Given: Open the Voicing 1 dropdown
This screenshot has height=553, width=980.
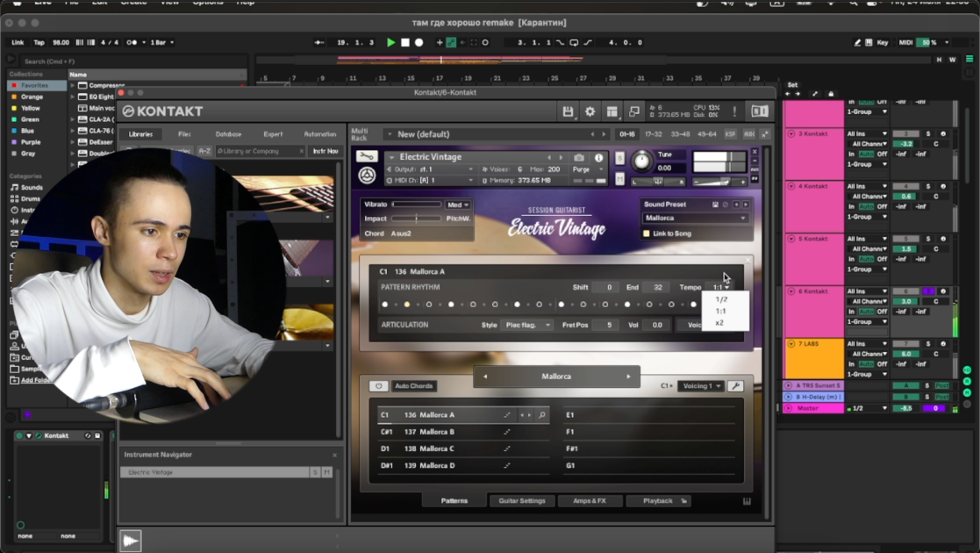Looking at the screenshot, I should click(701, 386).
